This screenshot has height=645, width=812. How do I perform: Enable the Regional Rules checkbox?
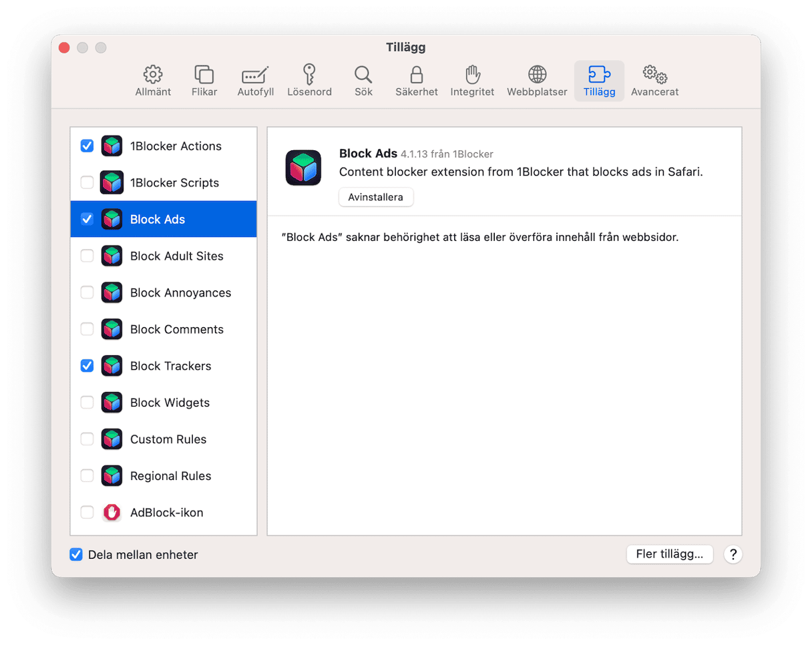[x=87, y=476]
